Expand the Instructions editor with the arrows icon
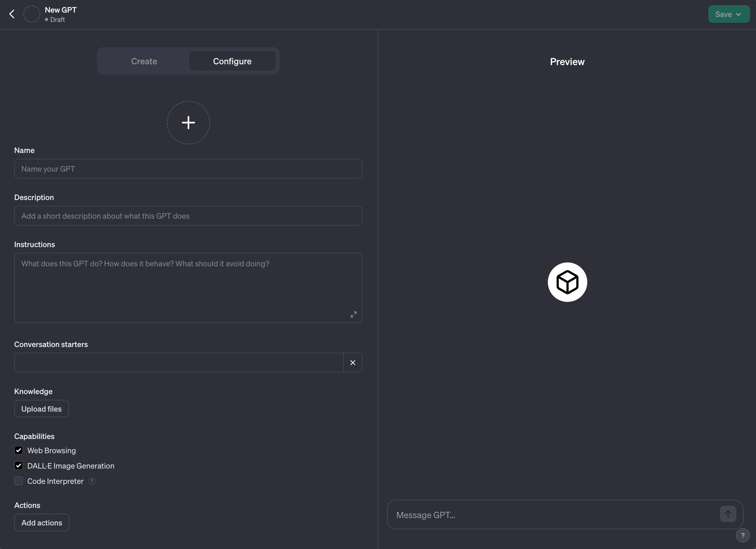Viewport: 756px width, 549px height. pyautogui.click(x=353, y=314)
